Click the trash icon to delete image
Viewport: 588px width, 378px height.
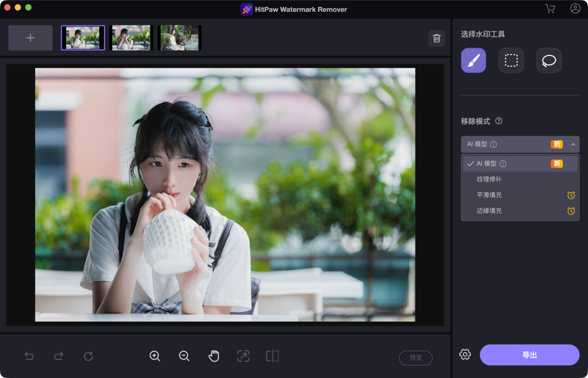[x=437, y=38]
